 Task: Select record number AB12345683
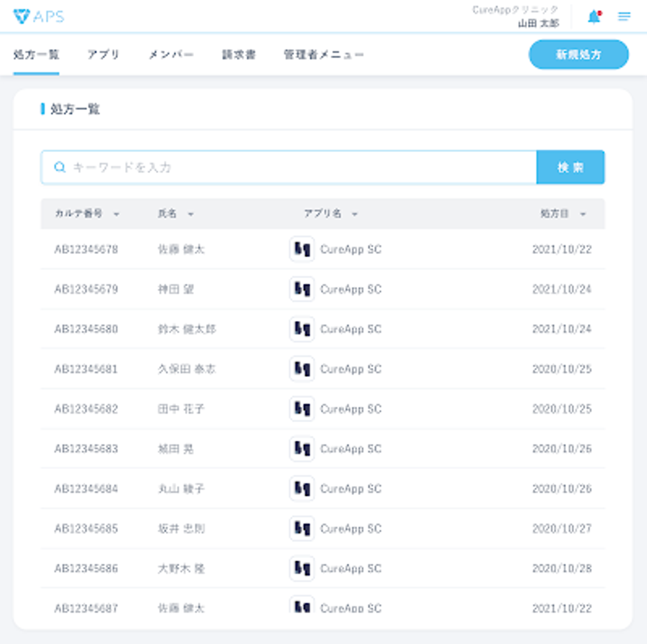(86, 449)
